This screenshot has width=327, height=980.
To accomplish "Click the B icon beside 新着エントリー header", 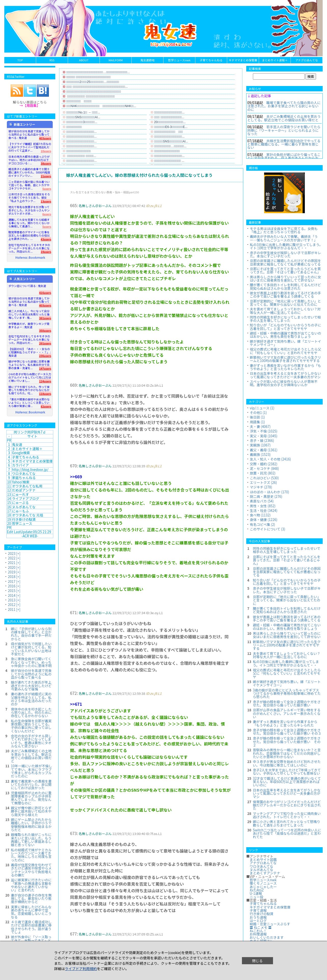I will click(11, 124).
